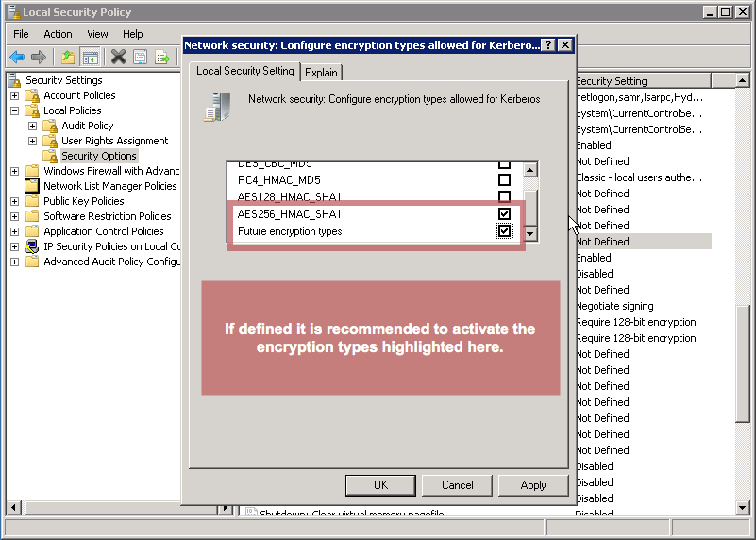The height and width of the screenshot is (540, 756).
Task: Toggle the show/hide console tree icon
Action: pyautogui.click(x=91, y=58)
